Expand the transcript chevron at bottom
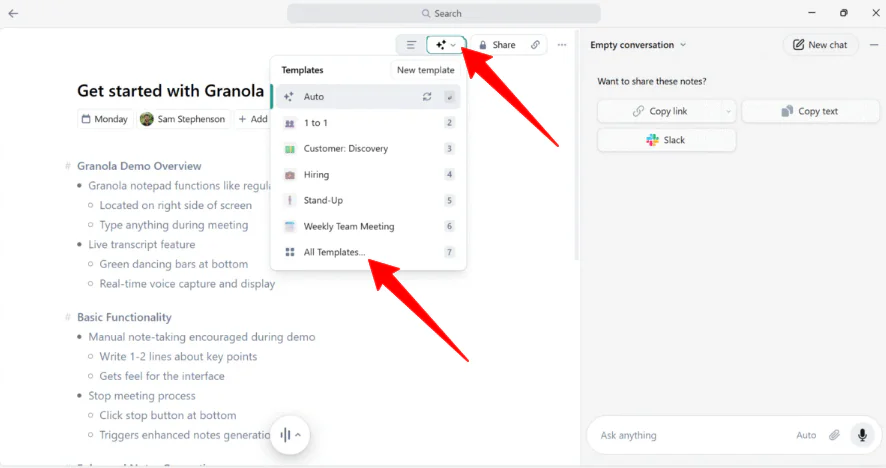 pyautogui.click(x=298, y=435)
